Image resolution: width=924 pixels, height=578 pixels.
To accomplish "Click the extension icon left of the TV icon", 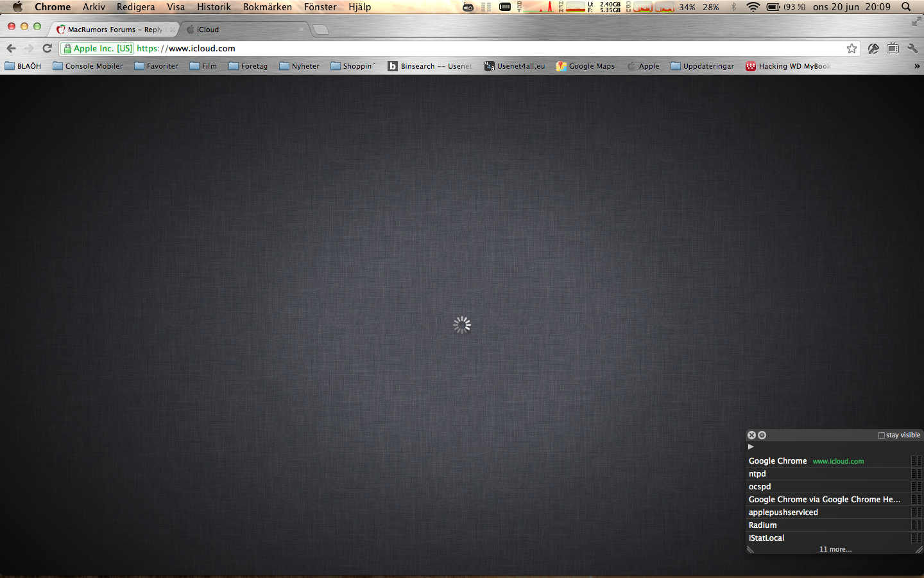I will coord(873,48).
